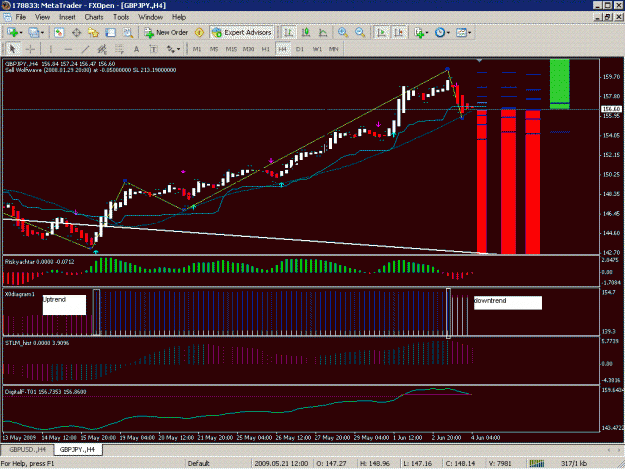Screen dimensions: 625x469
Task: Select the MN monthly timeframe
Action: pos(334,49)
